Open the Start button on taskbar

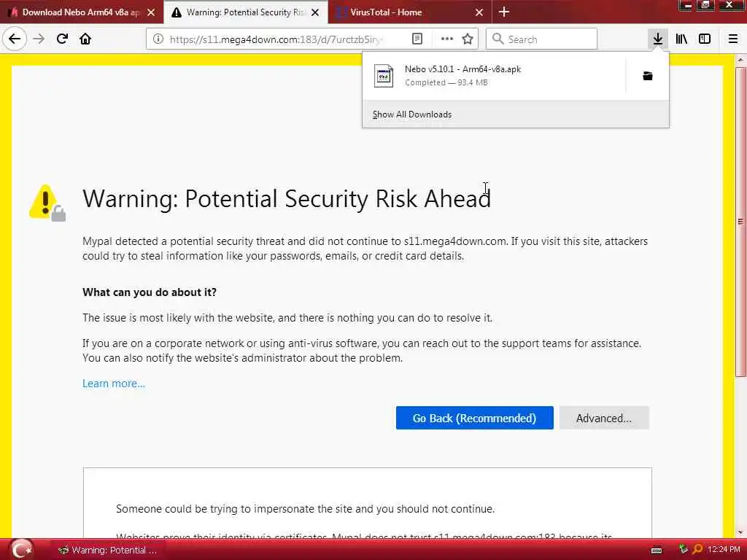click(x=21, y=549)
